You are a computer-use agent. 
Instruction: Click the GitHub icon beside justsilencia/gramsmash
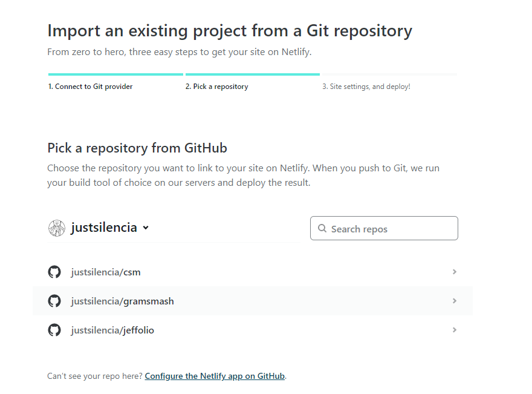[x=54, y=301]
